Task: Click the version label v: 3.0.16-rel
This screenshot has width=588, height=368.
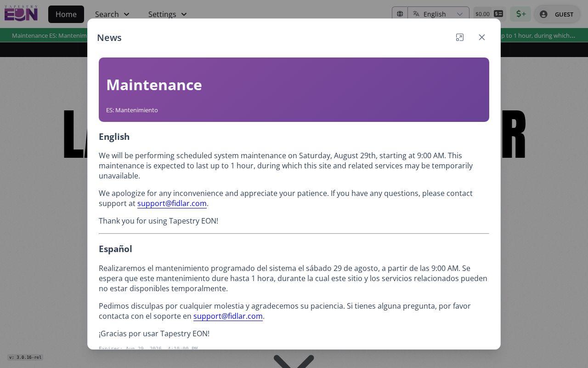Action: point(25,357)
